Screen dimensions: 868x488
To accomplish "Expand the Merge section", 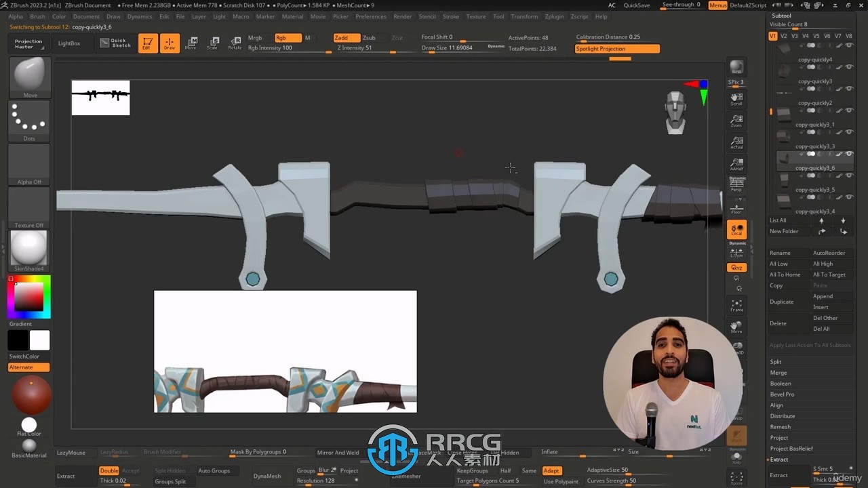I will (778, 373).
